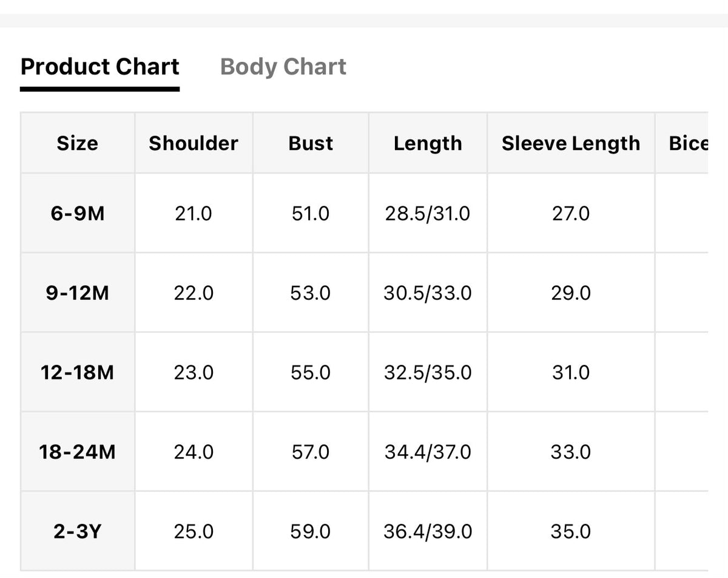Click the Size column header

click(x=78, y=143)
